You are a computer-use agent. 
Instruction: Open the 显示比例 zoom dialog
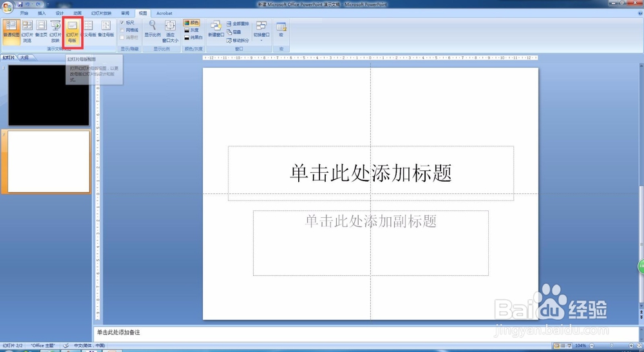tap(153, 29)
